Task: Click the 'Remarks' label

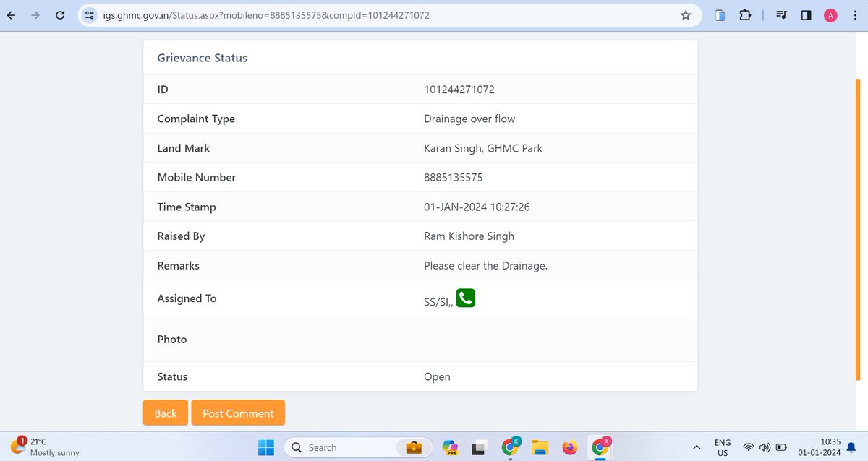Action: click(179, 265)
